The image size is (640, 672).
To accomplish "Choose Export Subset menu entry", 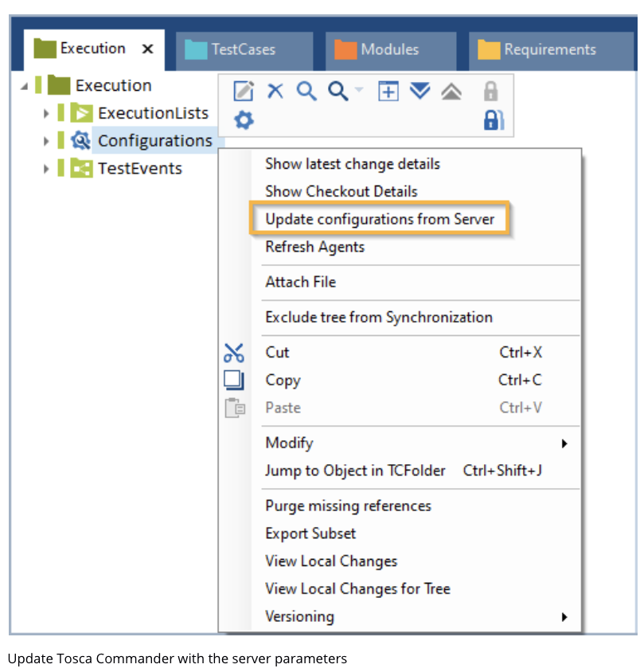I will (x=400, y=533).
